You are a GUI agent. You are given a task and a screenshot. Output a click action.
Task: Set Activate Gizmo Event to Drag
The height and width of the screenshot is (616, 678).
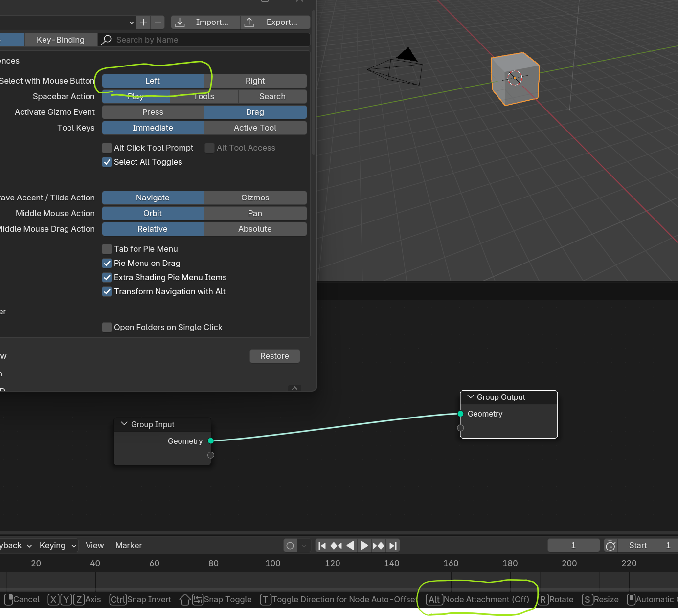[255, 112]
